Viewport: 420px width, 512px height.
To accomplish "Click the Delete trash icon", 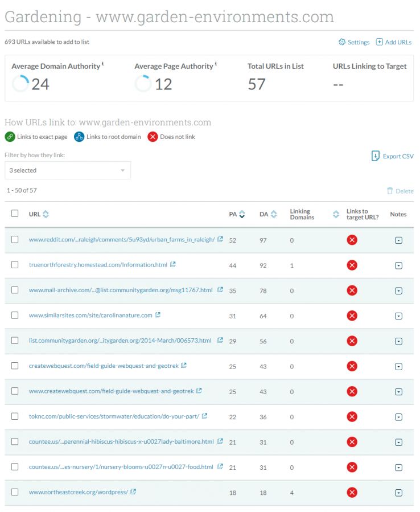I will 390,191.
